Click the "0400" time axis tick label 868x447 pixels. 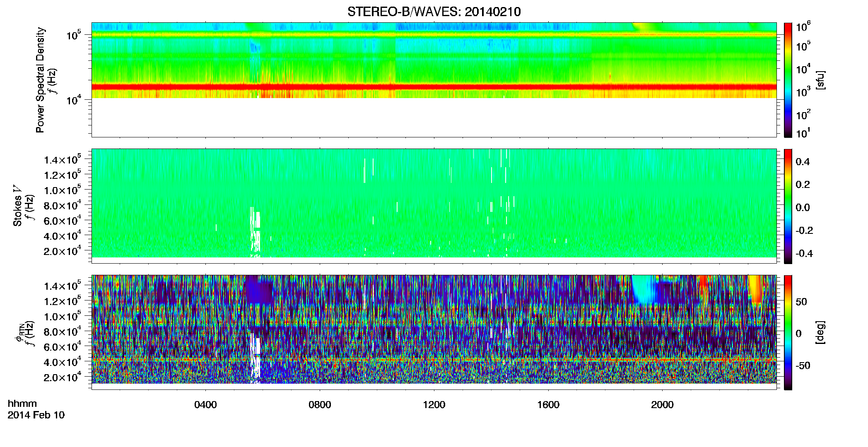[x=205, y=404]
